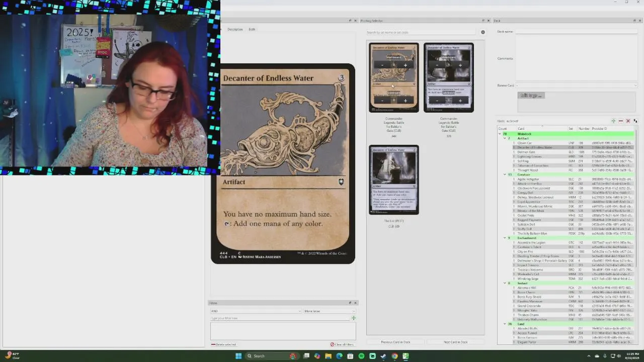644x362 pixels.
Task: Decrease Mainboard count on the second CLB printing
Action: [437, 65]
